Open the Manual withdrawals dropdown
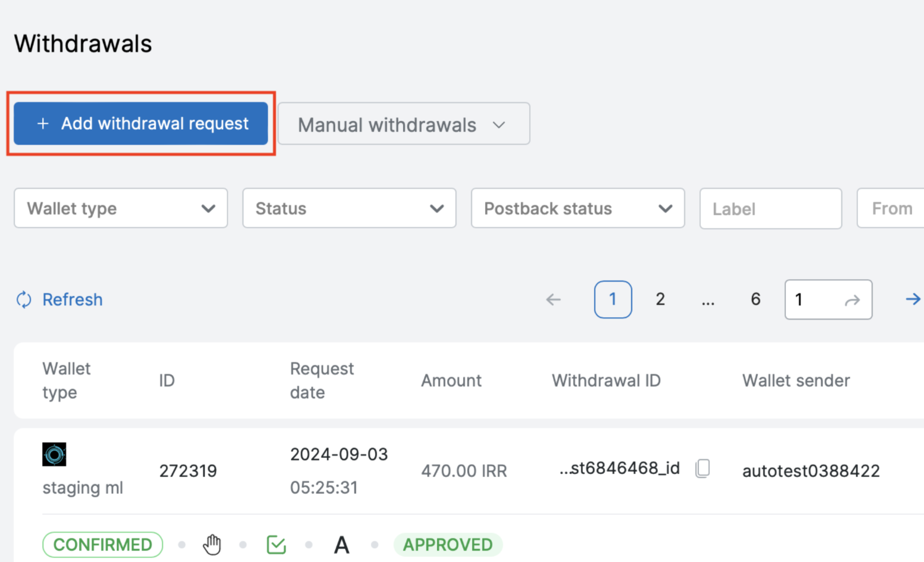The image size is (924, 562). point(403,124)
